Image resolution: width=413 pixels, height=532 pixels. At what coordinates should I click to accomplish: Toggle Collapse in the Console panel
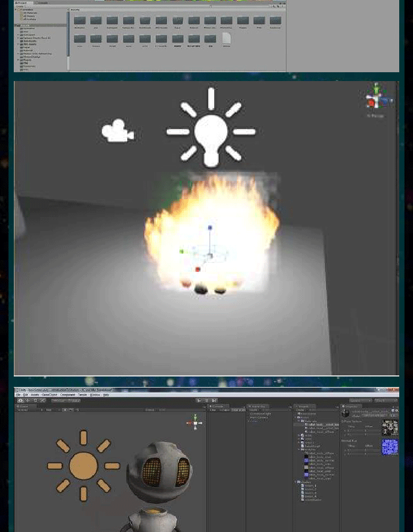coord(225,410)
